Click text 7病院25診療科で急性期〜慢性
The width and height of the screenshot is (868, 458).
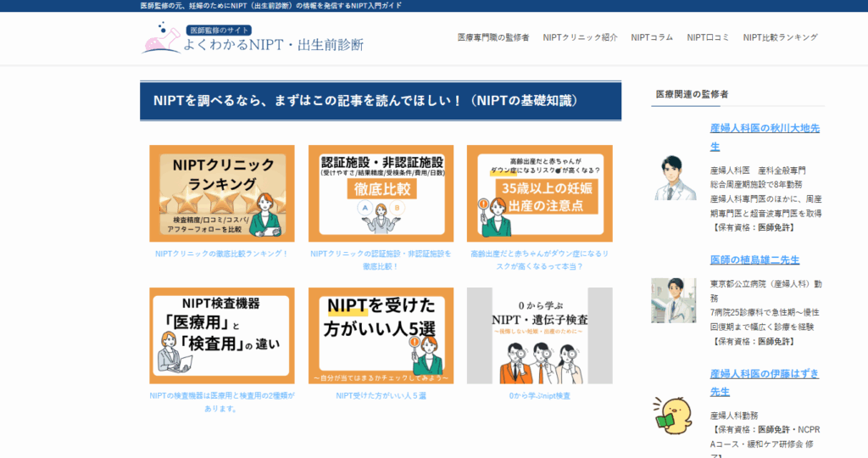point(765,312)
